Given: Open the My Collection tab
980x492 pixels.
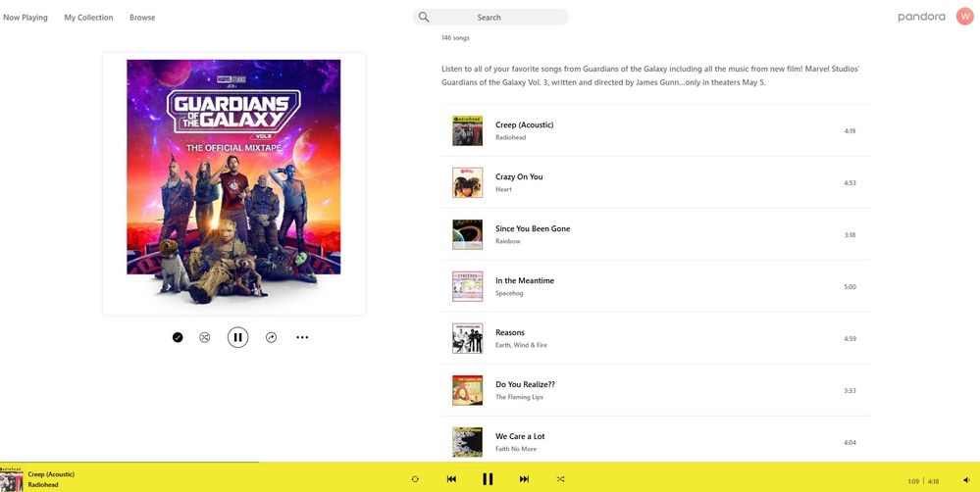Looking at the screenshot, I should click(x=88, y=18).
